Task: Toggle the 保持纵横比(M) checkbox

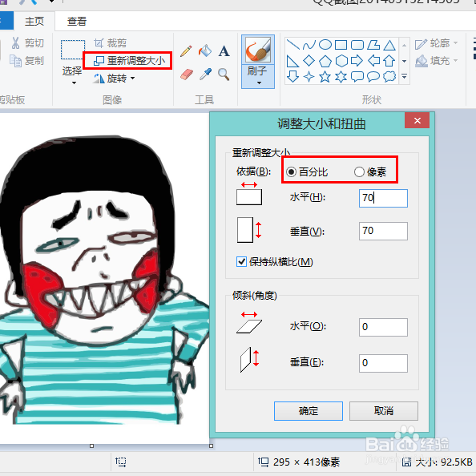Action: (241, 261)
